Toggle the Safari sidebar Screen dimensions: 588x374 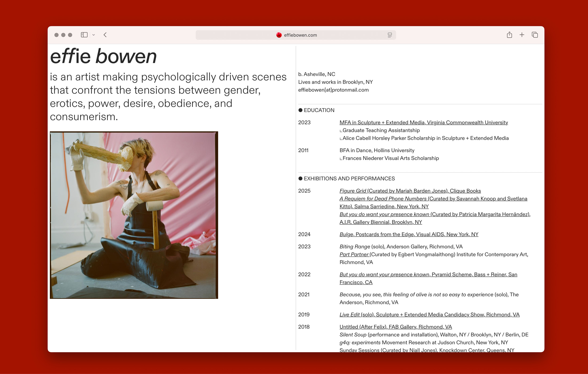(x=84, y=35)
